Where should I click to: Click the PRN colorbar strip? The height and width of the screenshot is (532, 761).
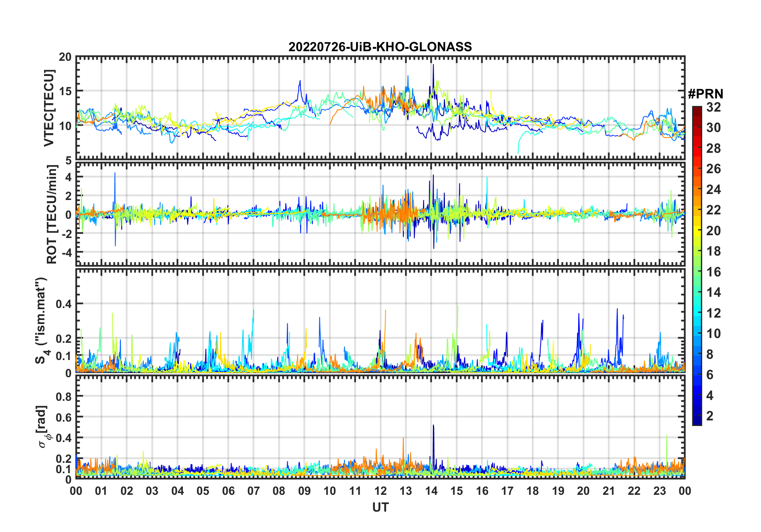pos(697,266)
